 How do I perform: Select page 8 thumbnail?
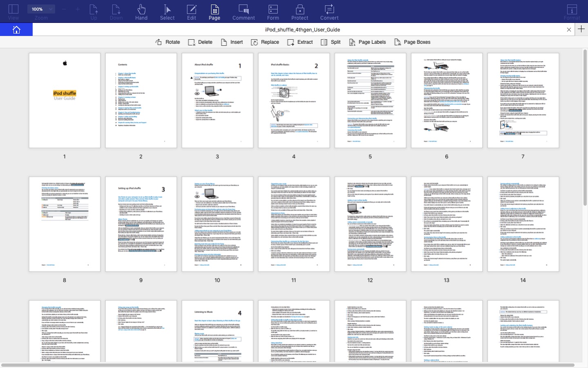[65, 224]
